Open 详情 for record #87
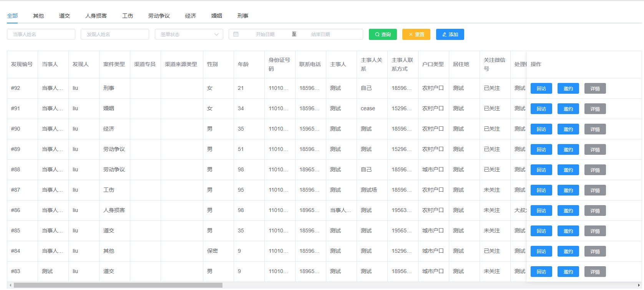This screenshot has width=644, height=290. [x=595, y=190]
